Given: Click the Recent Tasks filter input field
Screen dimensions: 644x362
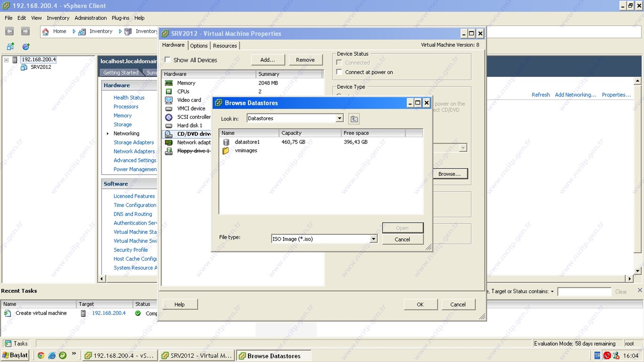Looking at the screenshot, I should pos(584,291).
